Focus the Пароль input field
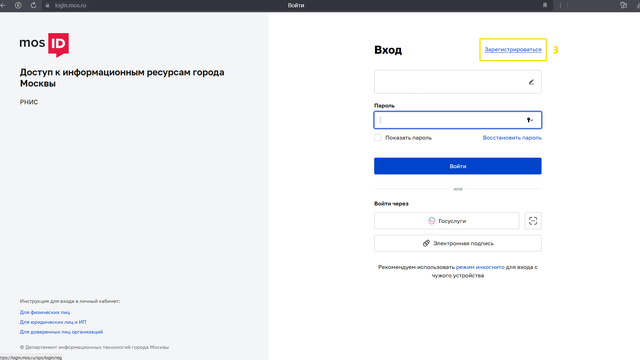The width and height of the screenshot is (640, 360). pos(458,120)
